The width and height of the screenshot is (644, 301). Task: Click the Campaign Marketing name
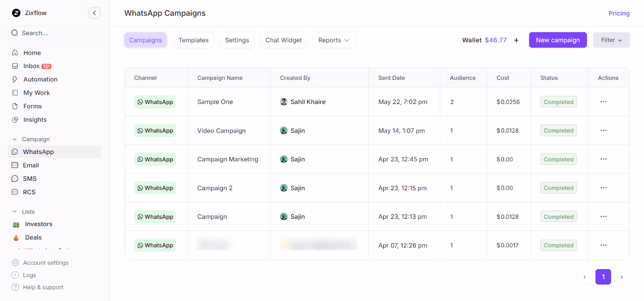pos(228,159)
